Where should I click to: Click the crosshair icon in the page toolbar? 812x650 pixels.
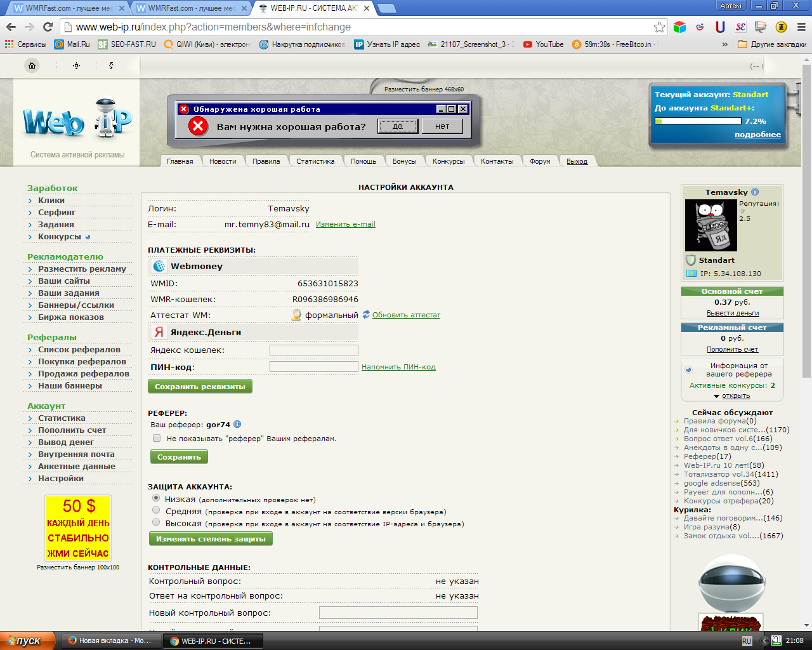[x=77, y=65]
